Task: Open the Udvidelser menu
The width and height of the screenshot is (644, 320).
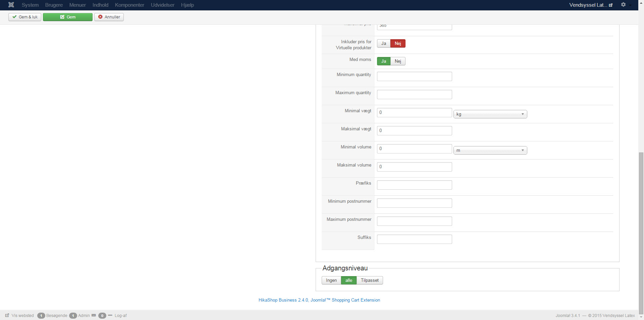Action: [x=163, y=5]
